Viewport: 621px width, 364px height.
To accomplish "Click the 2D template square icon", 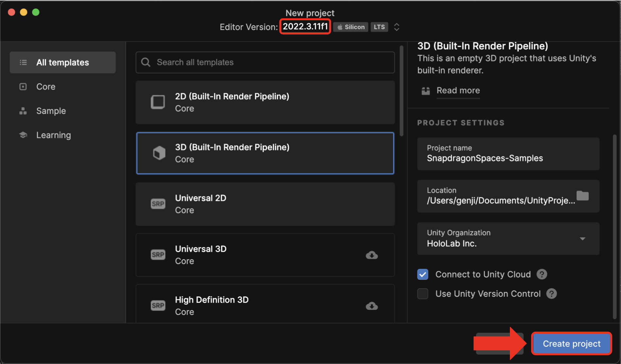I will [x=158, y=102].
